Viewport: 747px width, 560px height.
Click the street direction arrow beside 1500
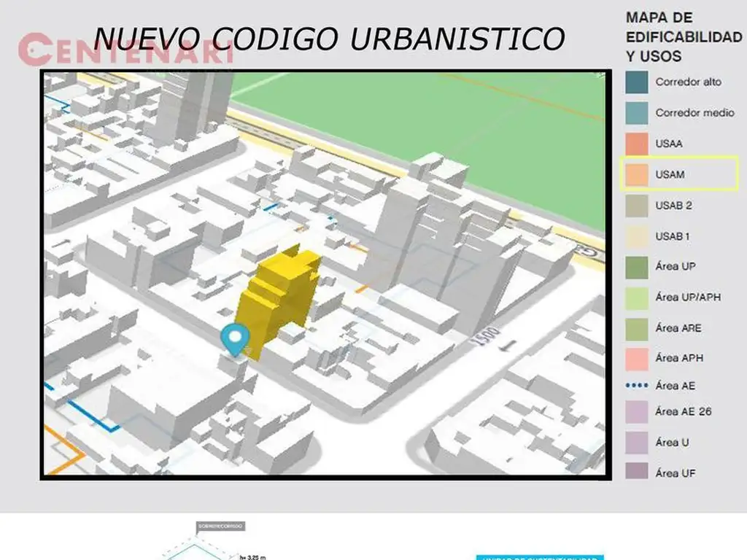tap(508, 343)
